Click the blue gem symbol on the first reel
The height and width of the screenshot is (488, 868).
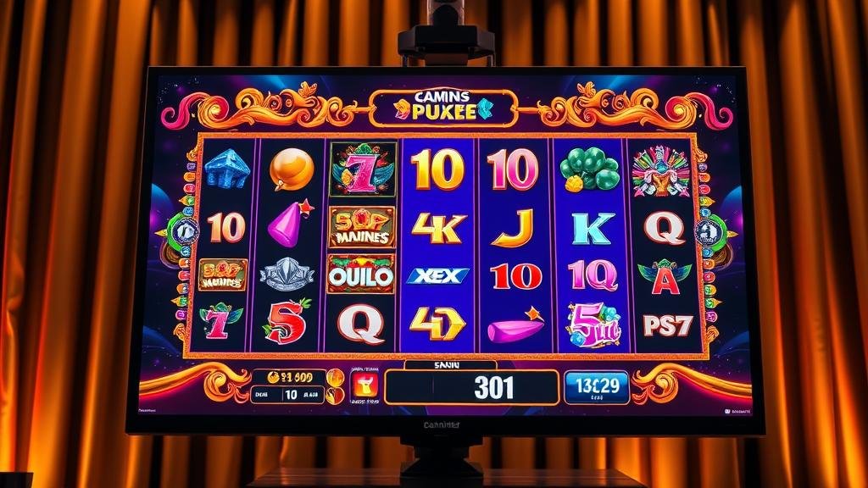tap(227, 169)
